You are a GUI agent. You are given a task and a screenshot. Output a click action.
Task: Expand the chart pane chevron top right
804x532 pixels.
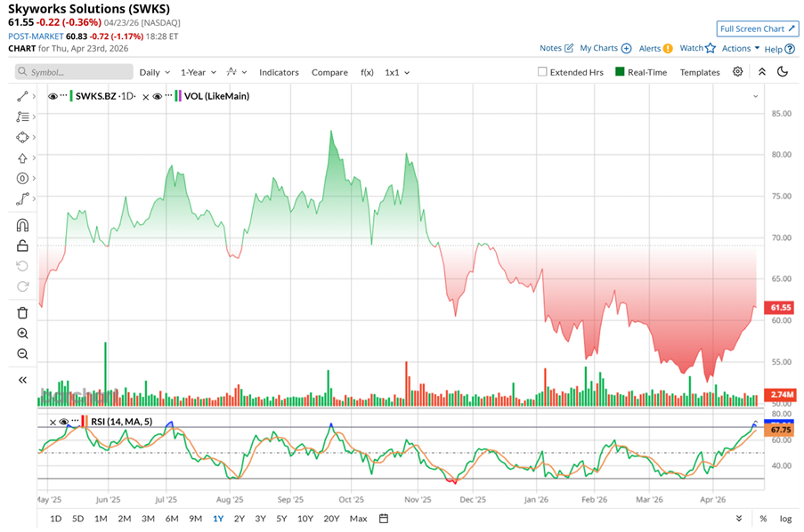755,96
